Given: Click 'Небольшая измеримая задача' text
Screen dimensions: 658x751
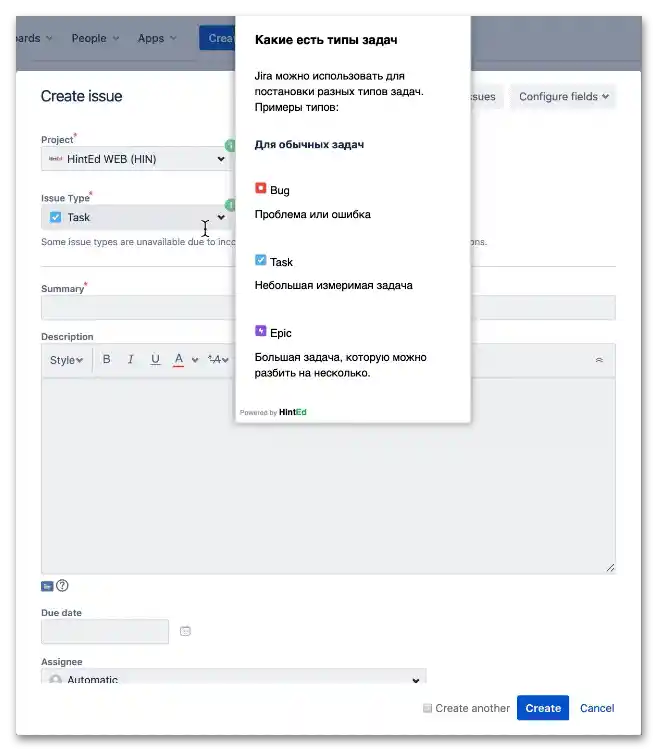Looking at the screenshot, I should tap(334, 285).
